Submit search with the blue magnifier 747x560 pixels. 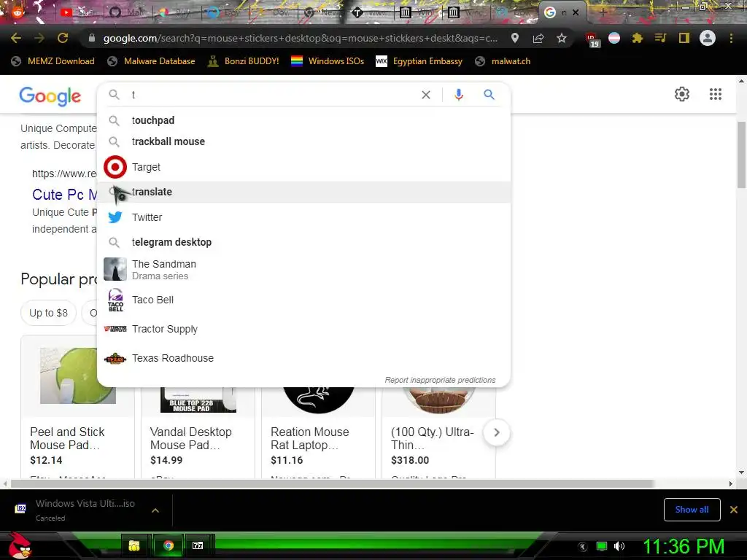click(x=489, y=95)
